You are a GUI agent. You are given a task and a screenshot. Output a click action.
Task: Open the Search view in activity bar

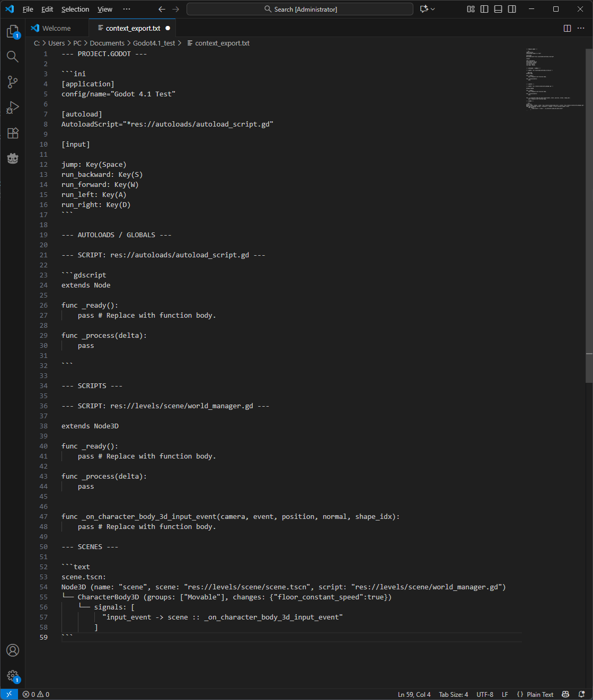[13, 57]
